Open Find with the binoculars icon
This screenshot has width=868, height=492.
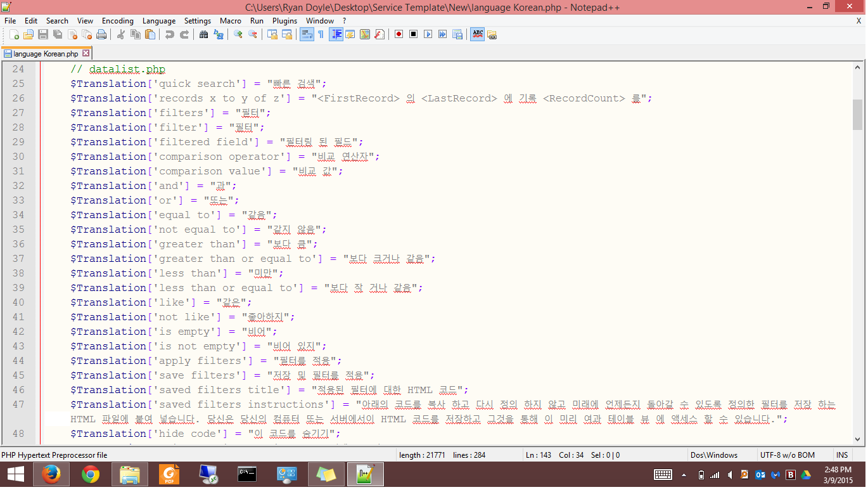pos(203,34)
